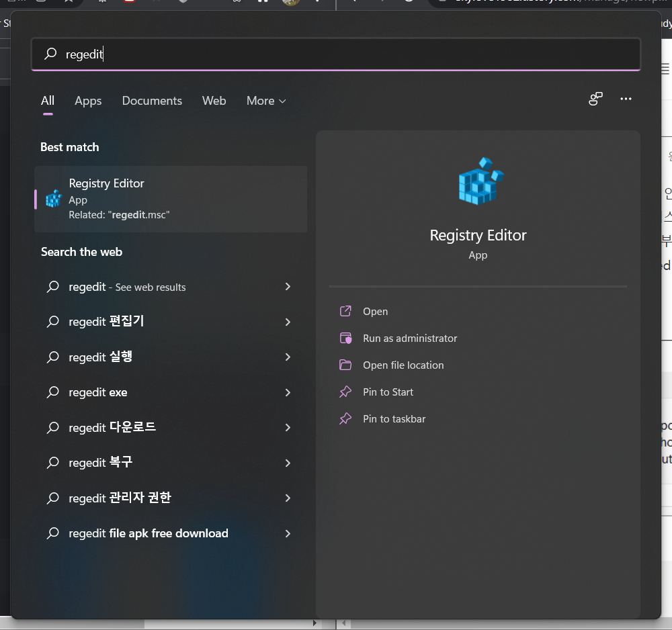
Task: Click search icon beside 'regedit 실행'
Action: 52,357
